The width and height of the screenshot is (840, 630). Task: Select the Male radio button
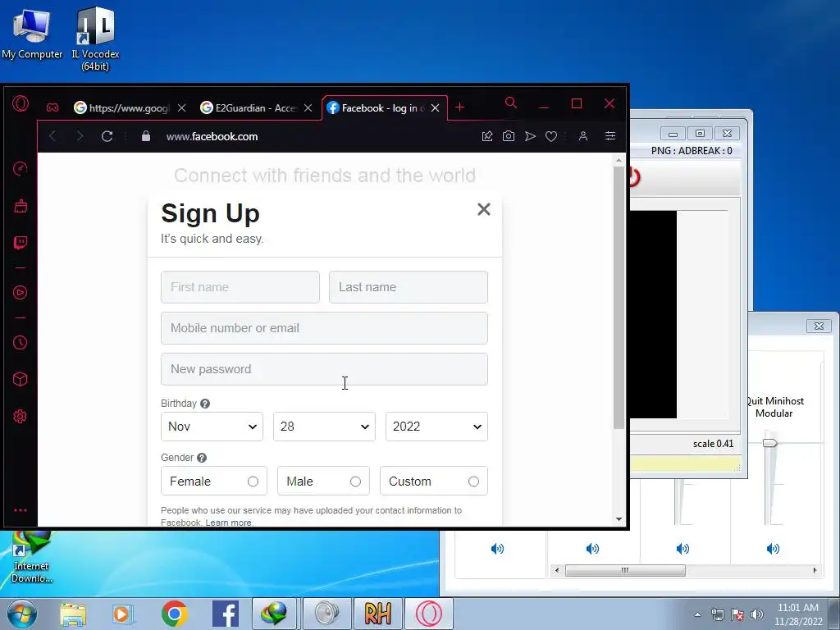click(355, 482)
